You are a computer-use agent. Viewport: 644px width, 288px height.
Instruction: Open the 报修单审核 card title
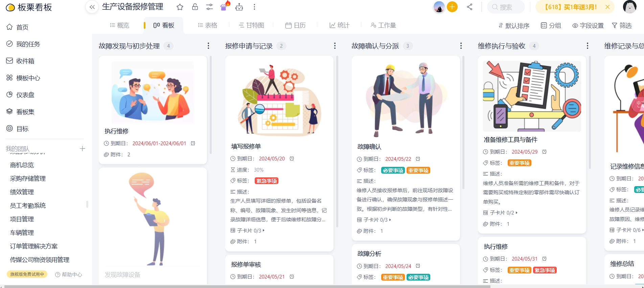pos(246,265)
